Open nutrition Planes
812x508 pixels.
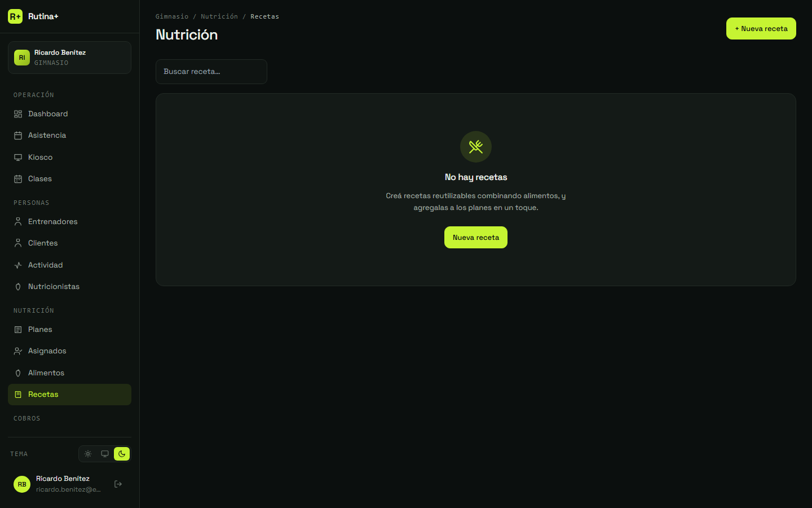tap(69, 330)
